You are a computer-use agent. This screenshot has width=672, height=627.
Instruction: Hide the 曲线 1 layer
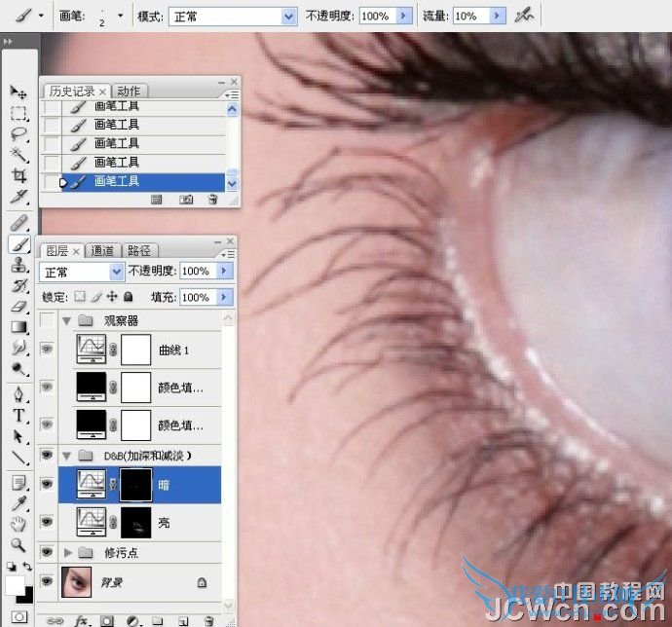[x=47, y=349]
